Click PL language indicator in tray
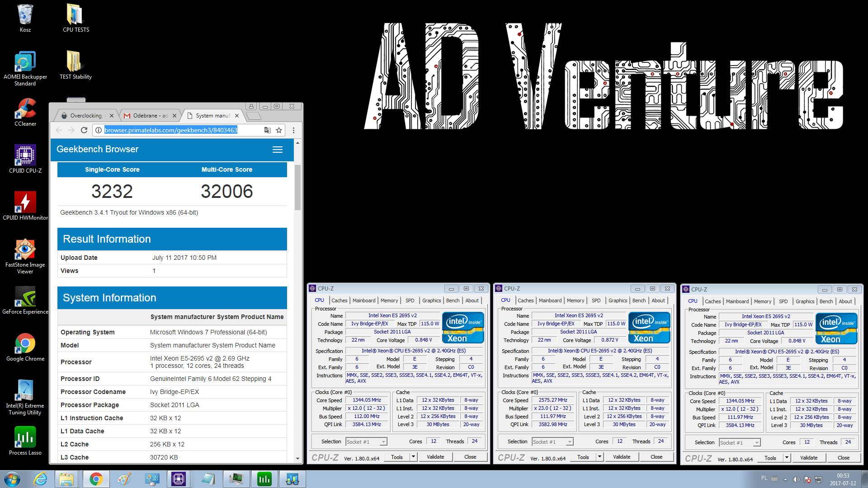Viewport: 868px width, 488px height. pos(764,478)
